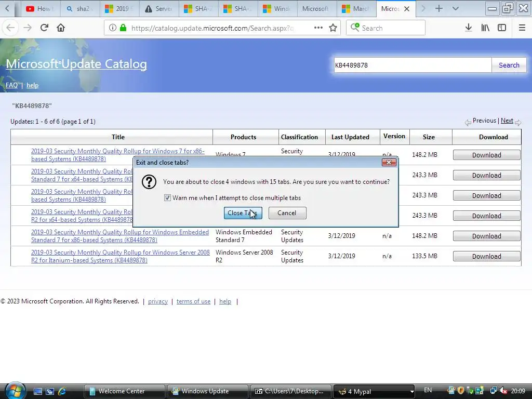Image resolution: width=532 pixels, height=399 pixels.
Task: Open Server 2008 R2 Itanium rollup link
Action: click(x=120, y=256)
